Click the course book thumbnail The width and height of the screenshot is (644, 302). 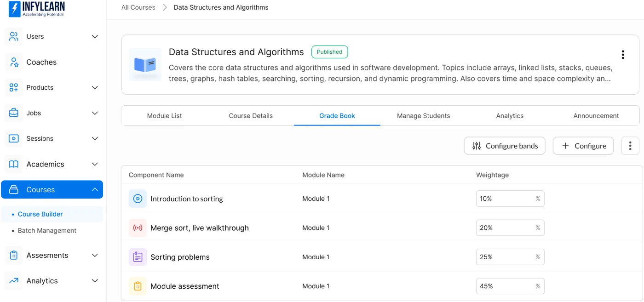145,64
